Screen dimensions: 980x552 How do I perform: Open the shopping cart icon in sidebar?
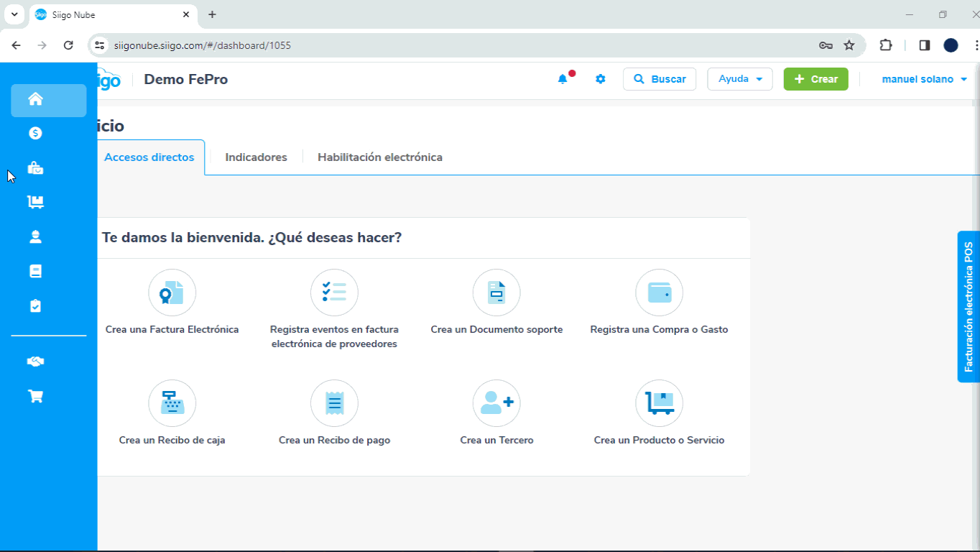[35, 396]
